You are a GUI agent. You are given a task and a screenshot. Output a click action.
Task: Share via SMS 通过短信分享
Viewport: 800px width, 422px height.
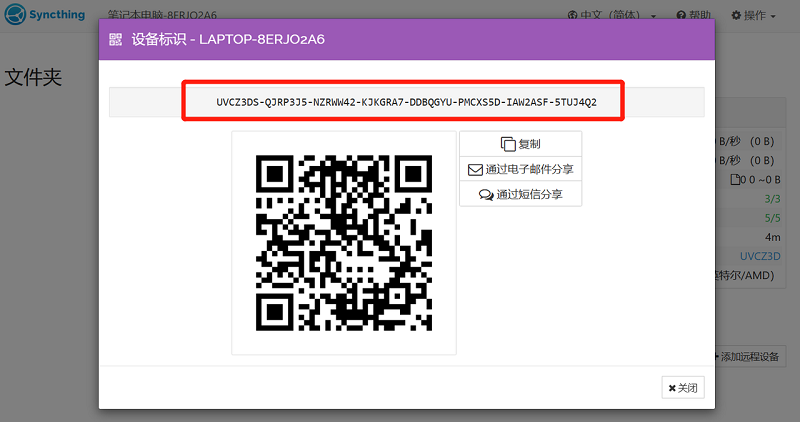tap(520, 194)
